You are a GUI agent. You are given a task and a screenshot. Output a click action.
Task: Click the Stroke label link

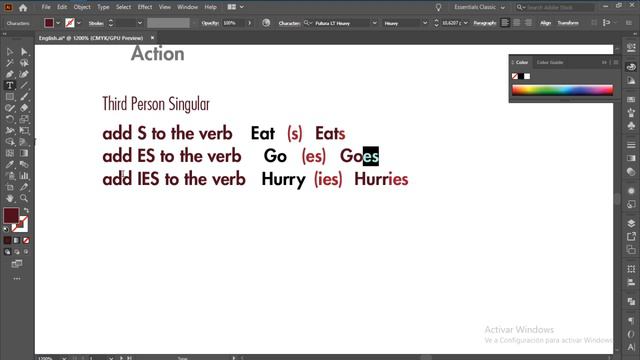(96, 23)
